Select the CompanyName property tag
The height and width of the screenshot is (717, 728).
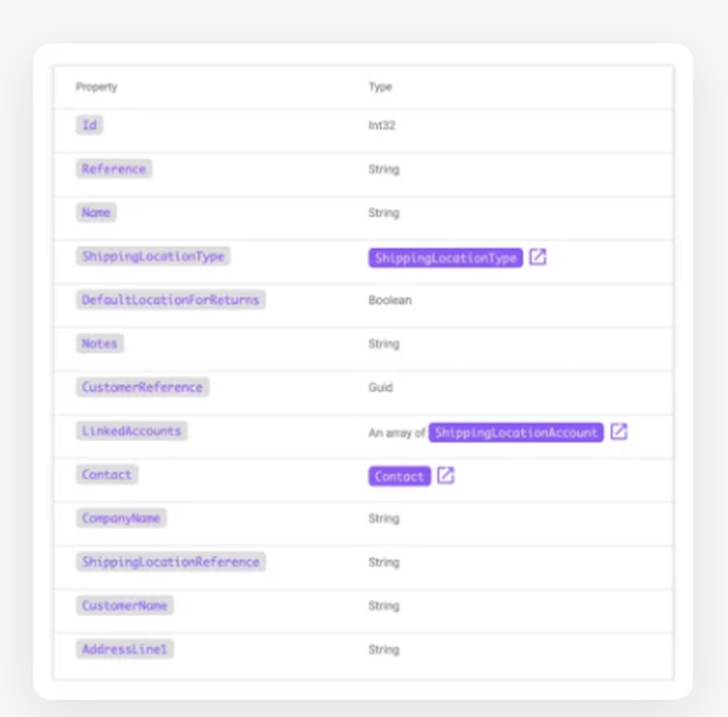(x=121, y=518)
